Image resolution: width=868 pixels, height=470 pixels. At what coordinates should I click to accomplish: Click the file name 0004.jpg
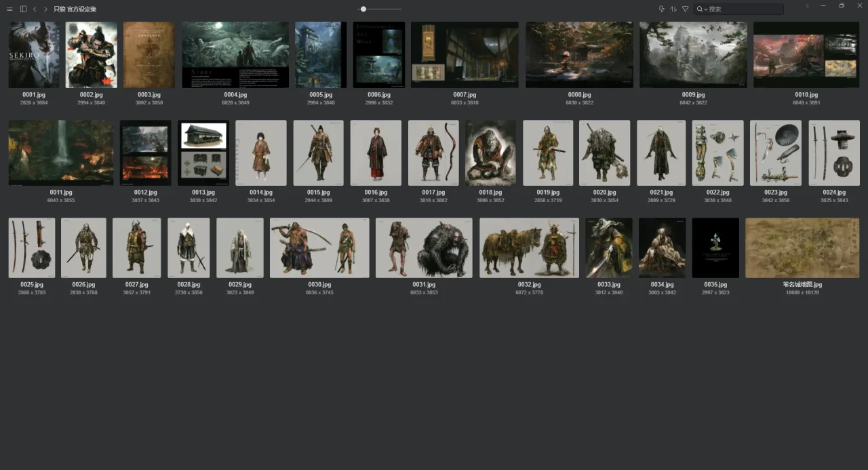point(235,95)
